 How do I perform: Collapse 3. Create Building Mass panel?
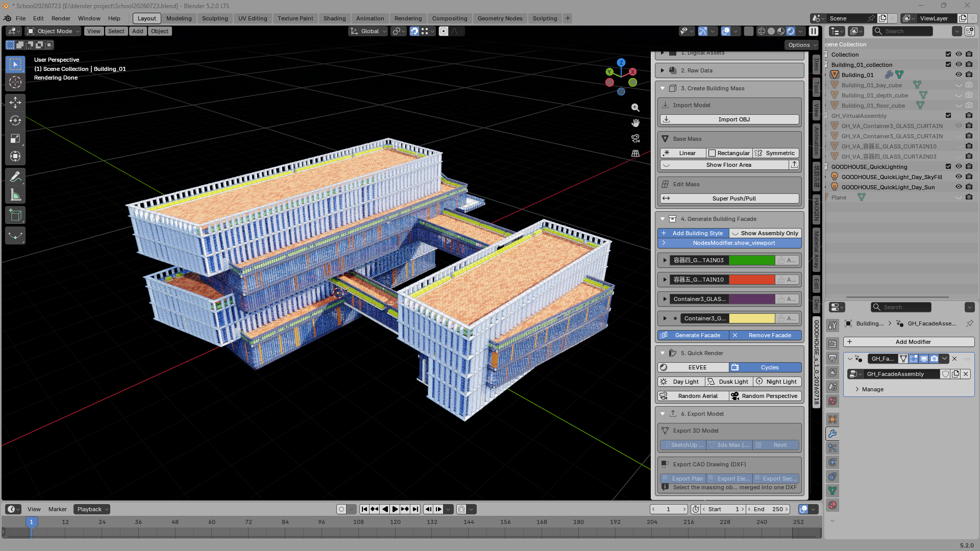663,88
